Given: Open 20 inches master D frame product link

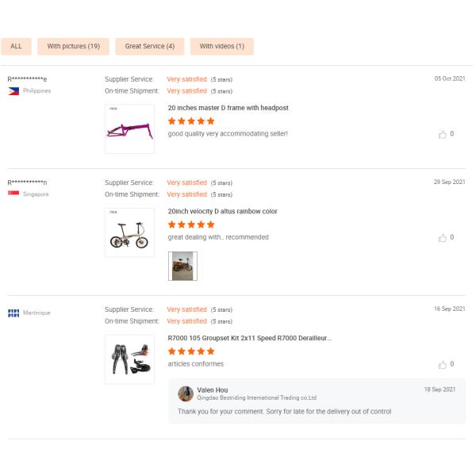Looking at the screenshot, I should pos(227,108).
